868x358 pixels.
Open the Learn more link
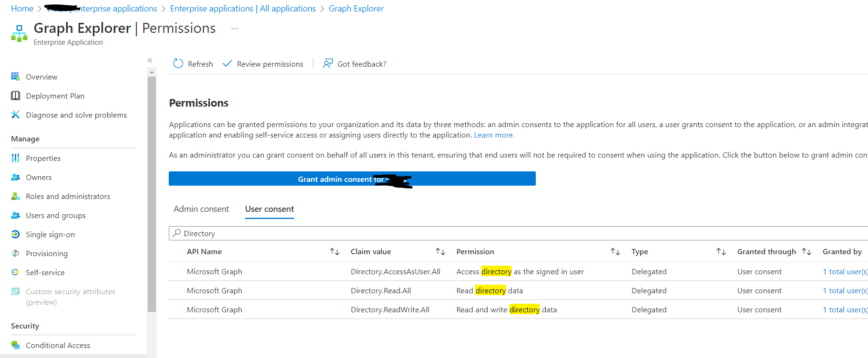click(494, 135)
